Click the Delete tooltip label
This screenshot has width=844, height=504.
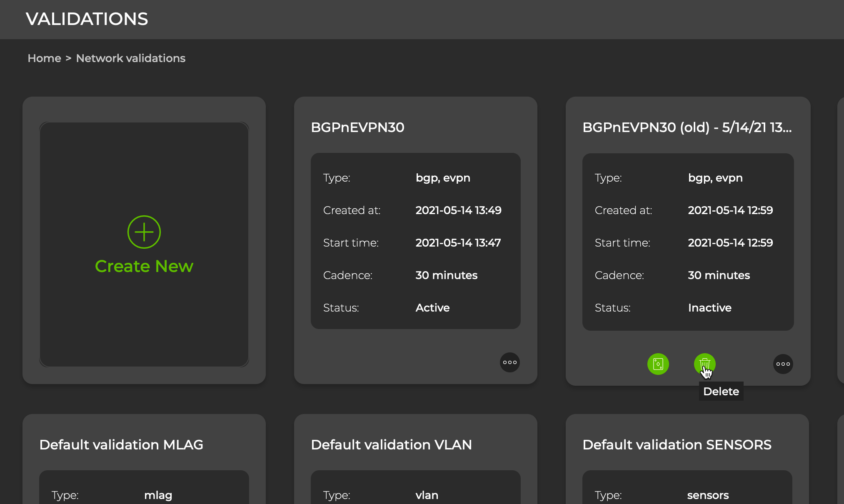pyautogui.click(x=721, y=392)
